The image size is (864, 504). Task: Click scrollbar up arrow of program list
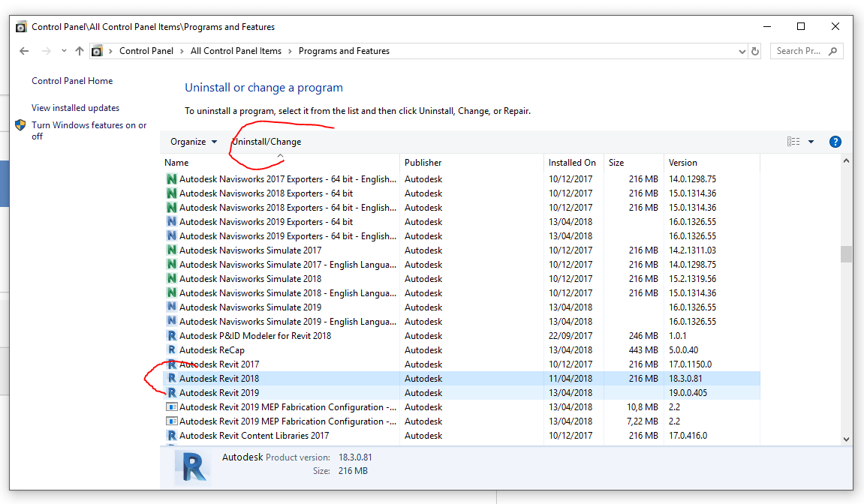(x=847, y=160)
